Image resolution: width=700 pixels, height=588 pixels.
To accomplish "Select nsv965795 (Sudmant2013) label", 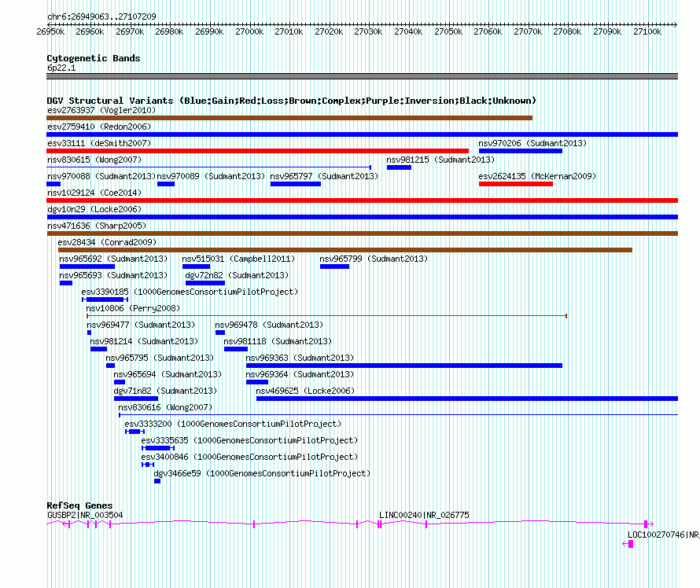I will (160, 358).
